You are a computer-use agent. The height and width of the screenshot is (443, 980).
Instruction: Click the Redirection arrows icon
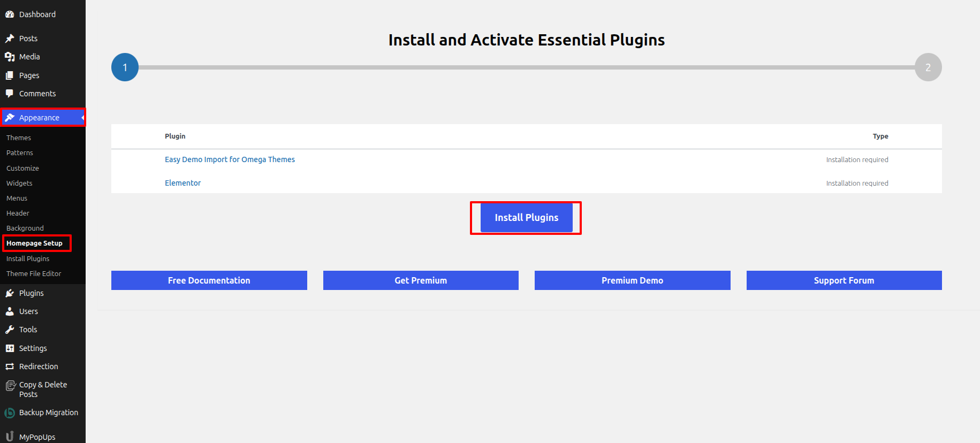click(10, 366)
